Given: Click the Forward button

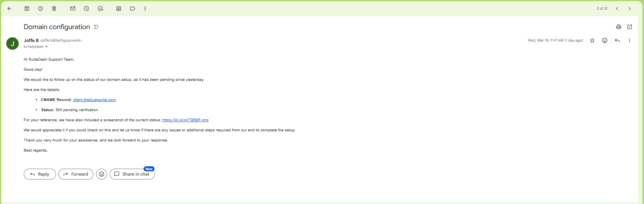Looking at the screenshot, I should [76, 174].
